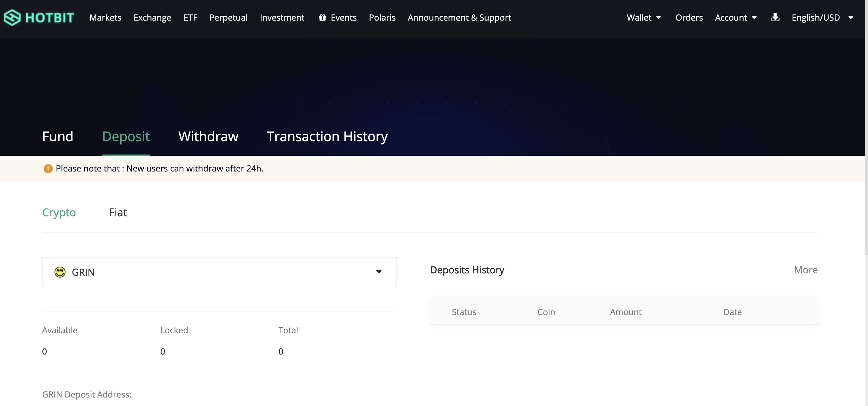Click the Hotbit logo icon
The image size is (868, 406).
[12, 17]
